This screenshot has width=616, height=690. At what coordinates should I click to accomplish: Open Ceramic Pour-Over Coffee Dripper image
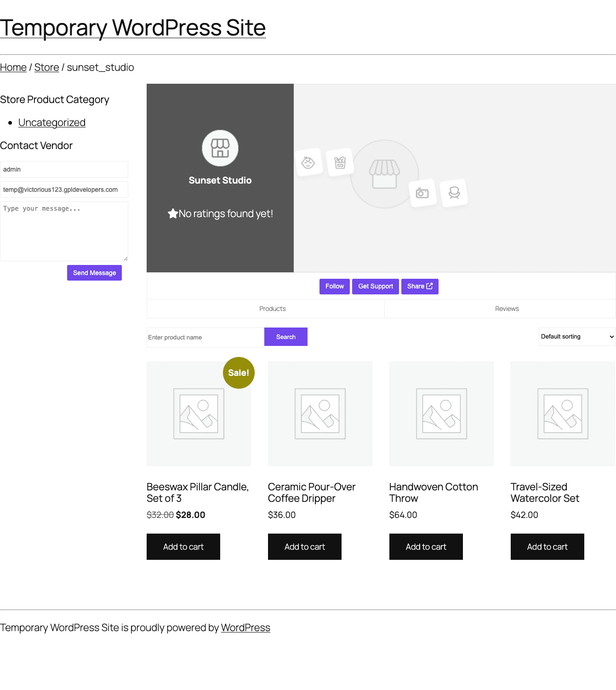click(x=320, y=414)
